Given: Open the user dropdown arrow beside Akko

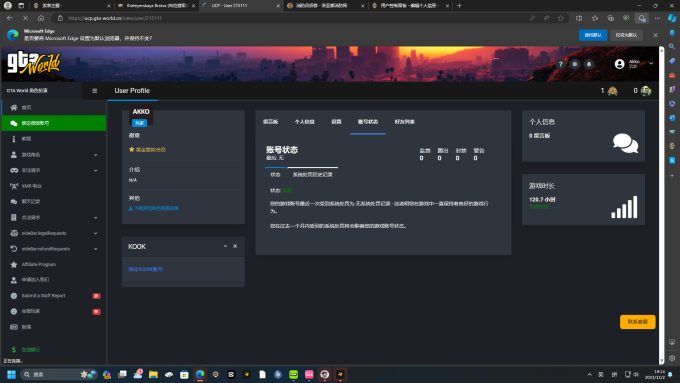Looking at the screenshot, I should tap(651, 63).
